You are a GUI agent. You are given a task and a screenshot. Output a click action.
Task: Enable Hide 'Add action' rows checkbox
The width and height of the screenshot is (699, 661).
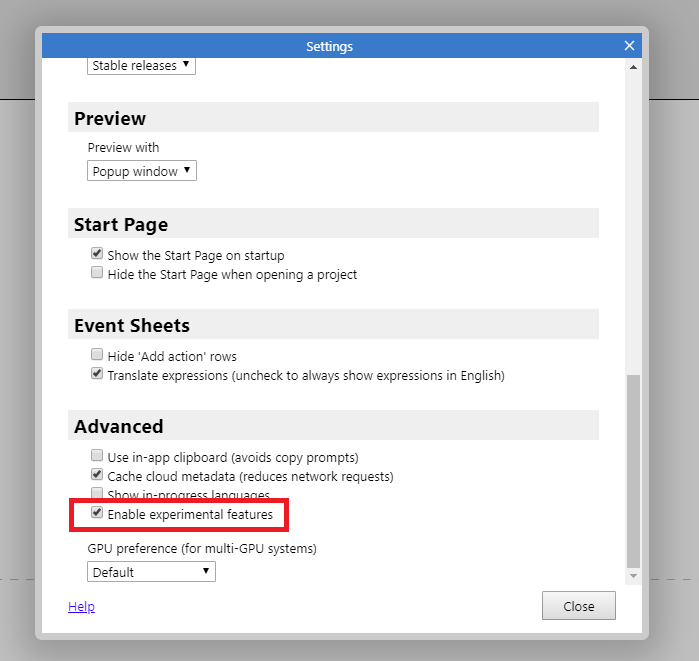[97, 354]
